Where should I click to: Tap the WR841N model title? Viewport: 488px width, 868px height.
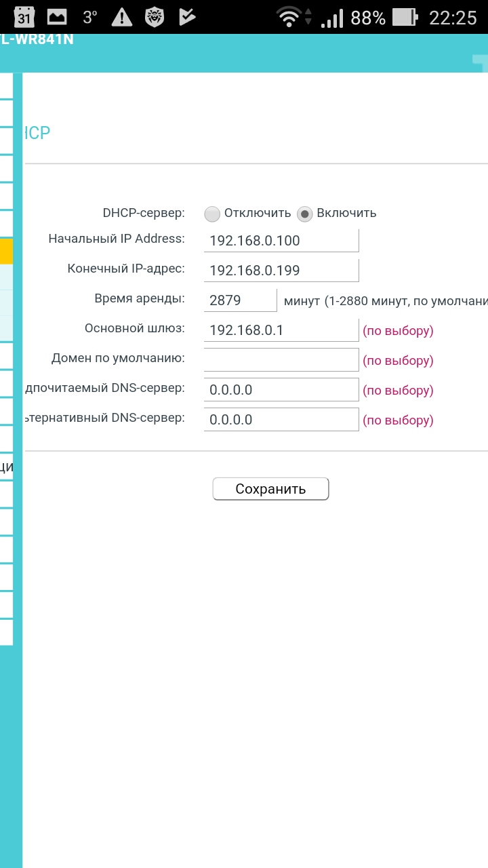37,39
